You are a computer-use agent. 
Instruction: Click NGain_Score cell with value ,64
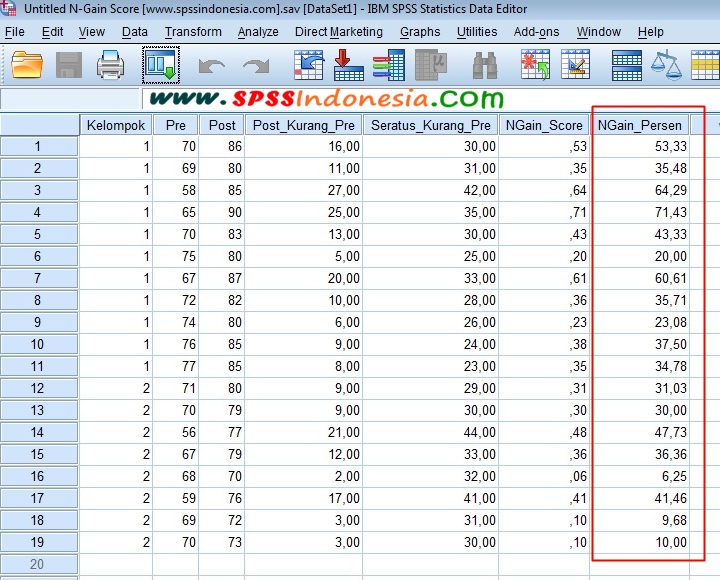(544, 191)
